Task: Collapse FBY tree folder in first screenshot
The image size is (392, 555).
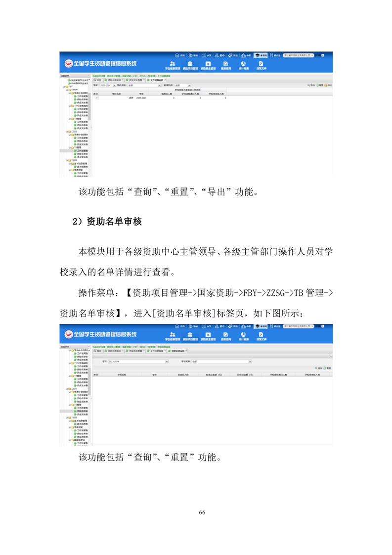Action: tap(64, 87)
